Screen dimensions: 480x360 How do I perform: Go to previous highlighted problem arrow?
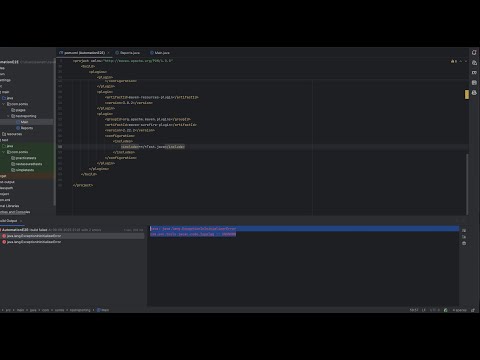click(461, 61)
